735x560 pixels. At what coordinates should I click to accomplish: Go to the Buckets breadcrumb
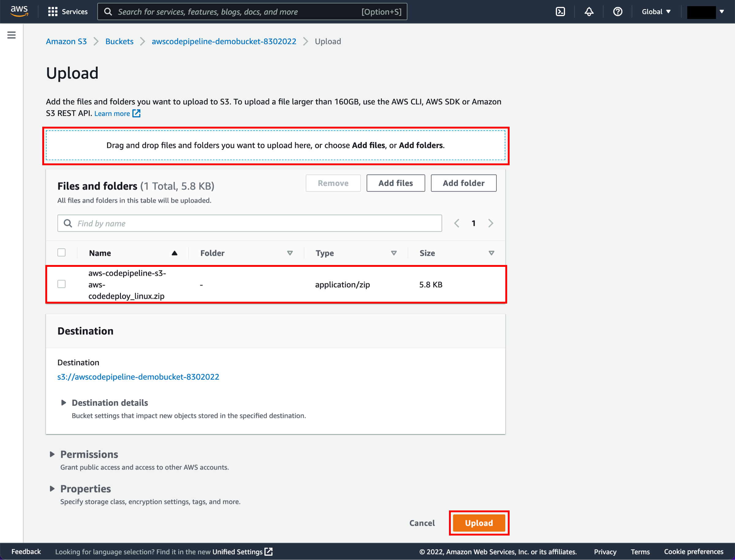[119, 41]
